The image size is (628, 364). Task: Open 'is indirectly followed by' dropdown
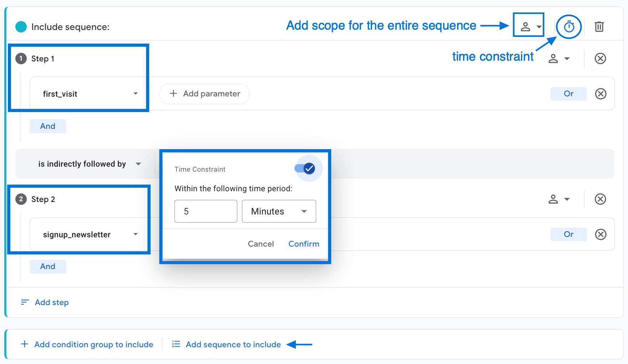90,164
